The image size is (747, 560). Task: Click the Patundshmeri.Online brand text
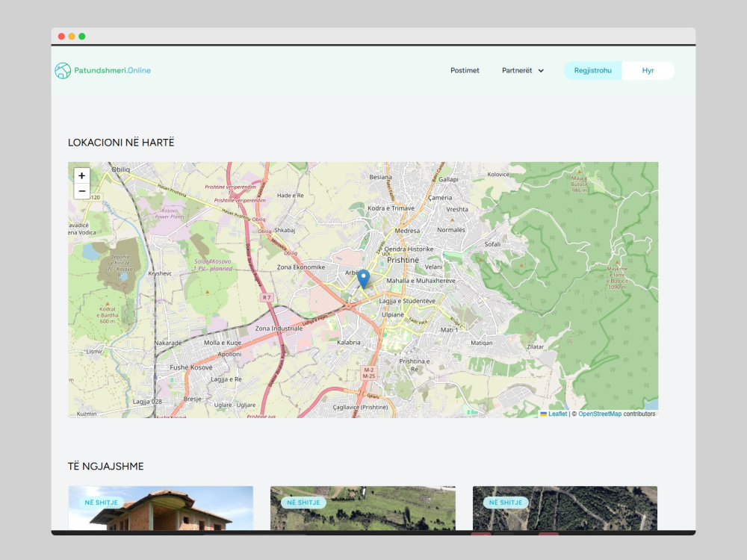pos(113,70)
